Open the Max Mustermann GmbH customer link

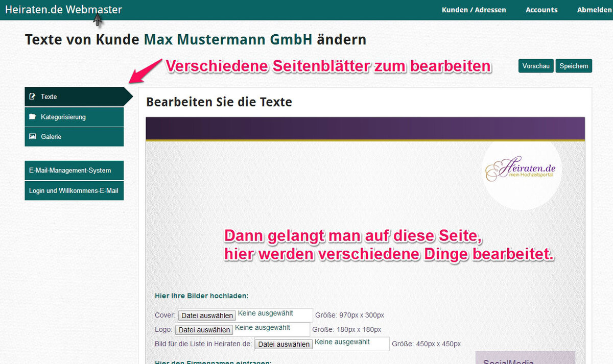click(x=228, y=39)
